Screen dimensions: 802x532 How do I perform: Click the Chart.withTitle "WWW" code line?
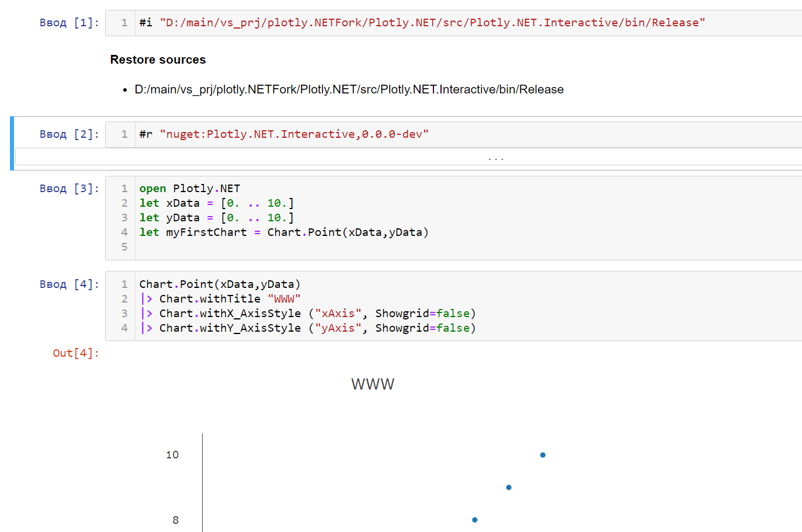click(x=221, y=299)
